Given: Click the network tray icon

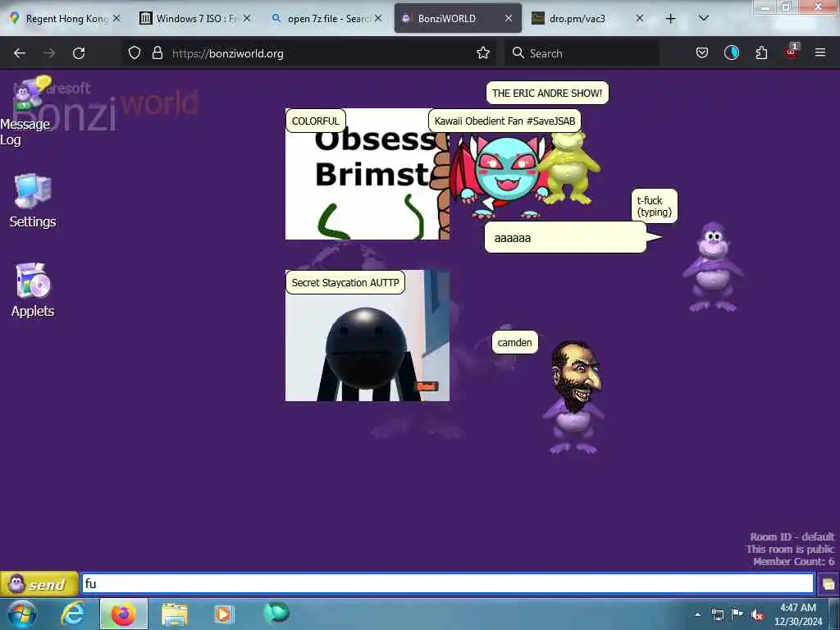Looking at the screenshot, I should pos(717,615).
